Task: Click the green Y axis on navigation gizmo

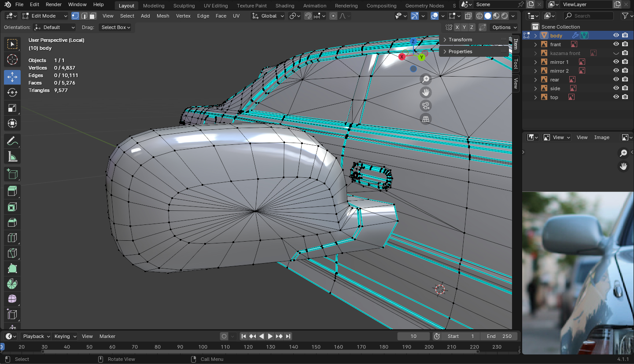Action: pyautogui.click(x=421, y=57)
